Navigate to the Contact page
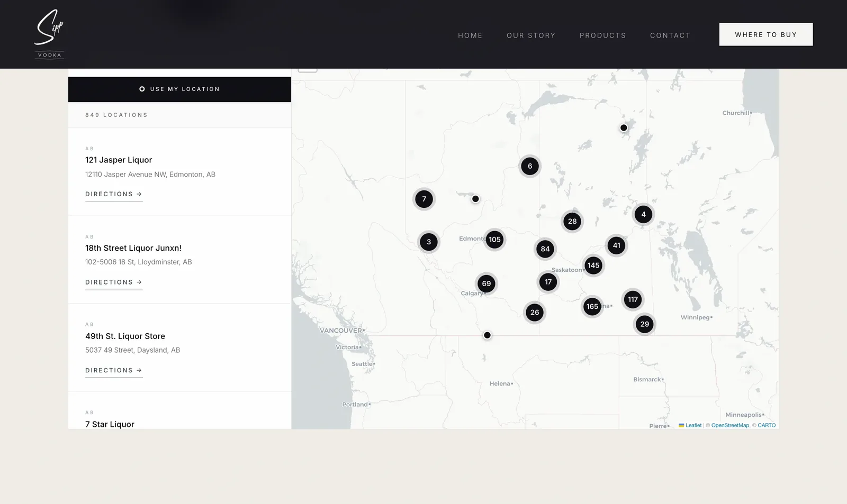 click(x=670, y=35)
